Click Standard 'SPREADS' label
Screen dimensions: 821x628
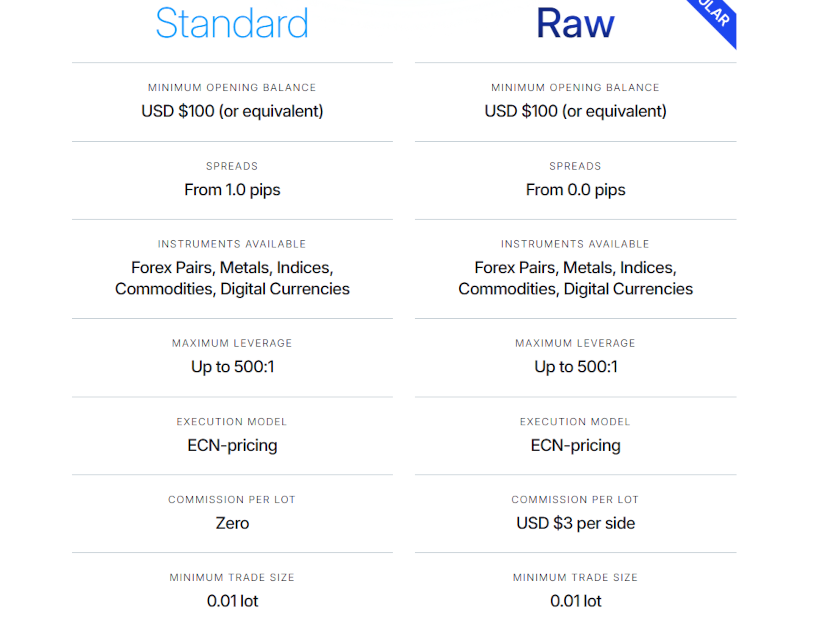click(232, 166)
